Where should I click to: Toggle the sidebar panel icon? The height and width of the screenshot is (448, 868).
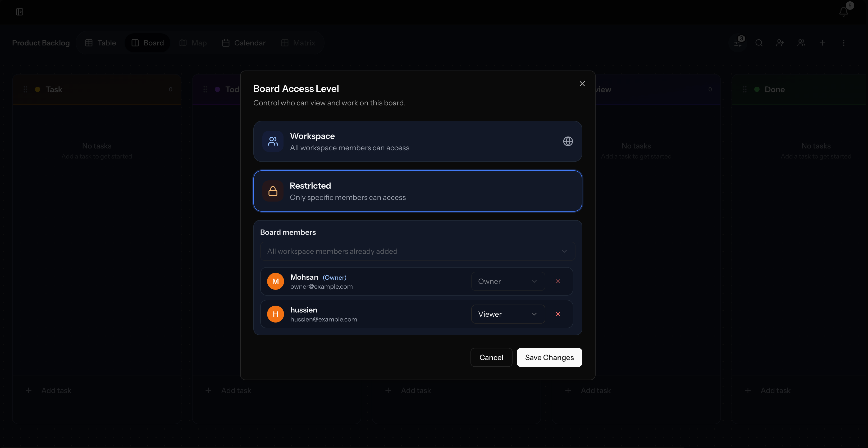pyautogui.click(x=20, y=12)
